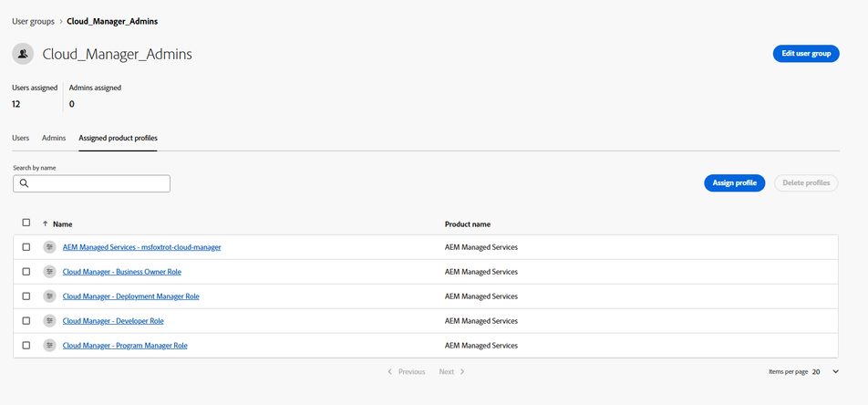Switch to the Users tab

pos(20,138)
